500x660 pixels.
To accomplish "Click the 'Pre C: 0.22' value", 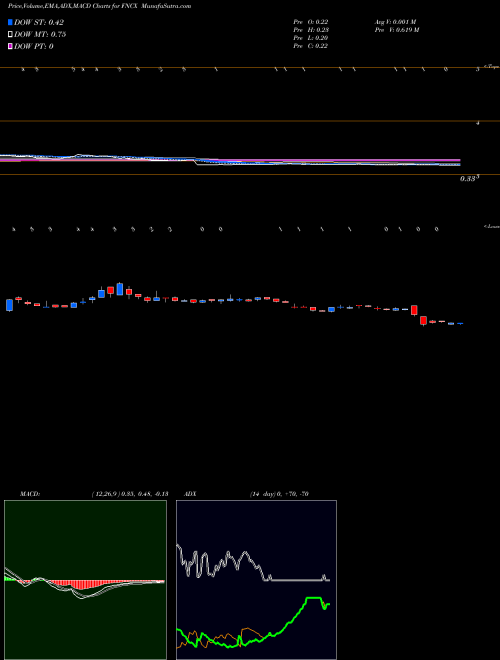I will pyautogui.click(x=311, y=46).
